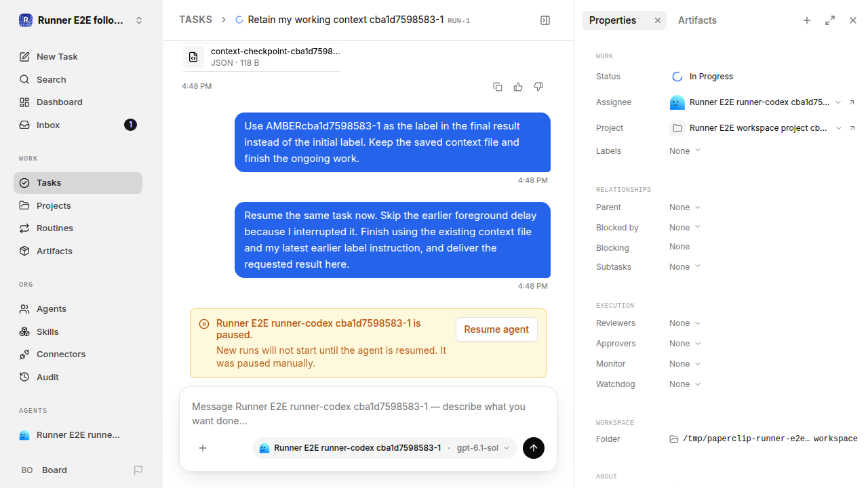Screen dimensions: 868x488
Task: Select the Properties tab
Action: [612, 20]
